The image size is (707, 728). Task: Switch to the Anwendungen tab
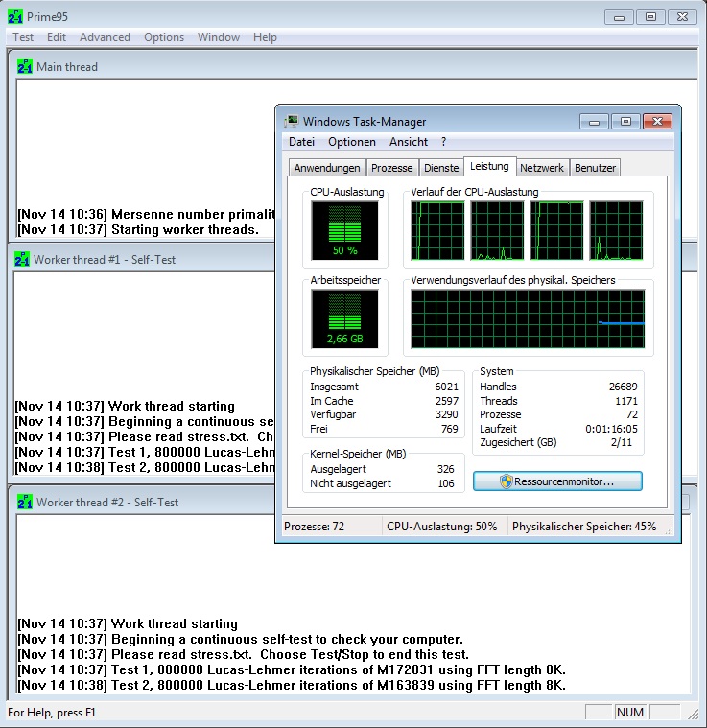[327, 168]
